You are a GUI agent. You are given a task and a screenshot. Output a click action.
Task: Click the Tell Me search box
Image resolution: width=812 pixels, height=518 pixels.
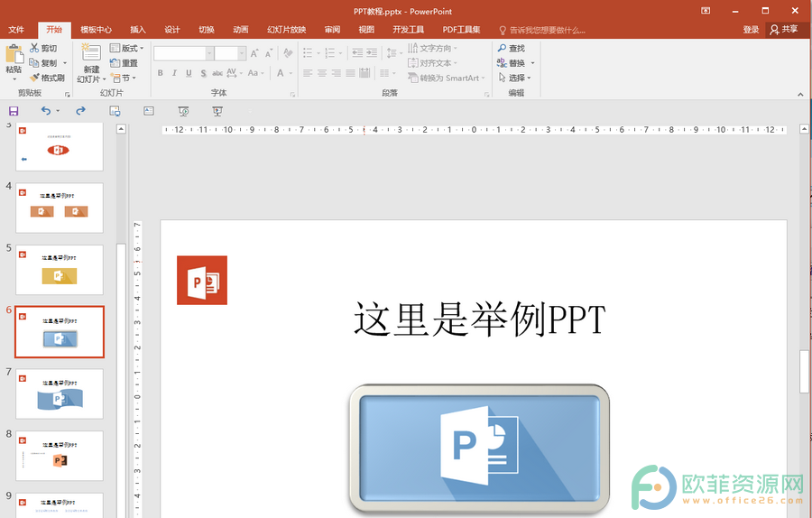click(541, 30)
